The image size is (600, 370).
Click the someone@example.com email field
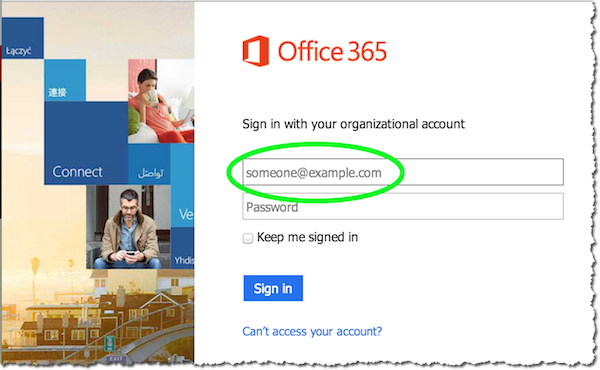point(403,172)
